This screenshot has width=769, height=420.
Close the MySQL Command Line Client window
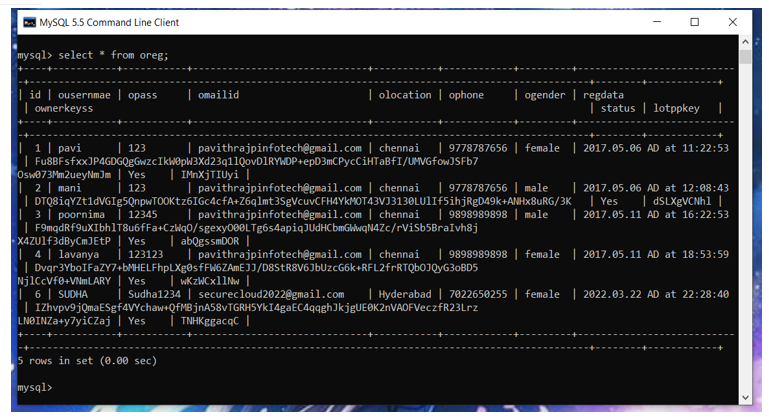click(x=733, y=22)
